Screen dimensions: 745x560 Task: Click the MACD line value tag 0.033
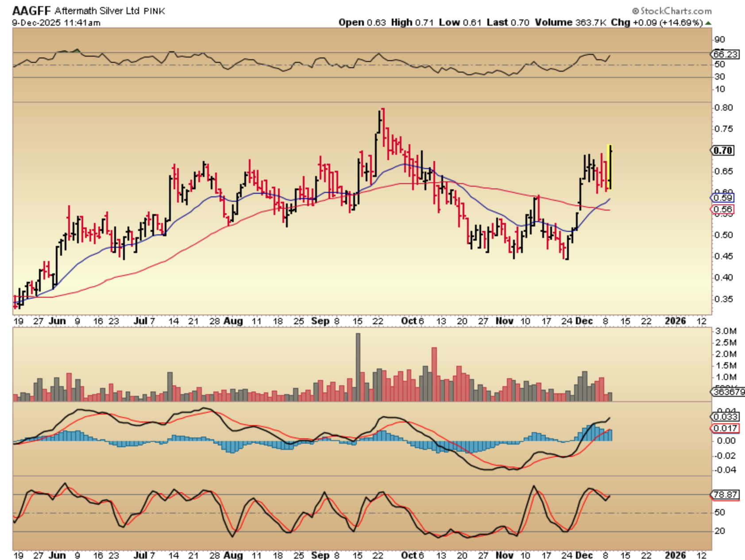pyautogui.click(x=726, y=417)
